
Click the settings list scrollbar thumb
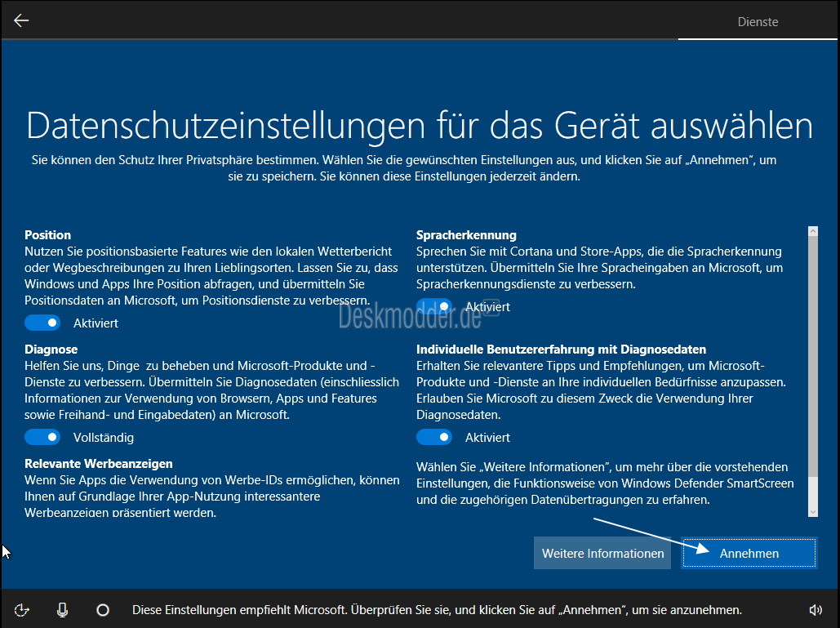[x=813, y=356]
